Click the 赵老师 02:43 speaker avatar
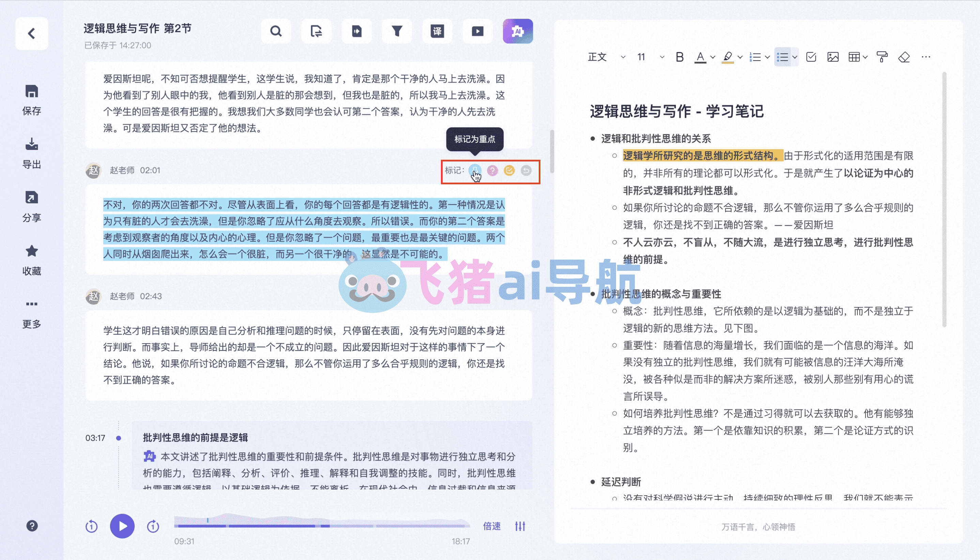 coord(93,296)
